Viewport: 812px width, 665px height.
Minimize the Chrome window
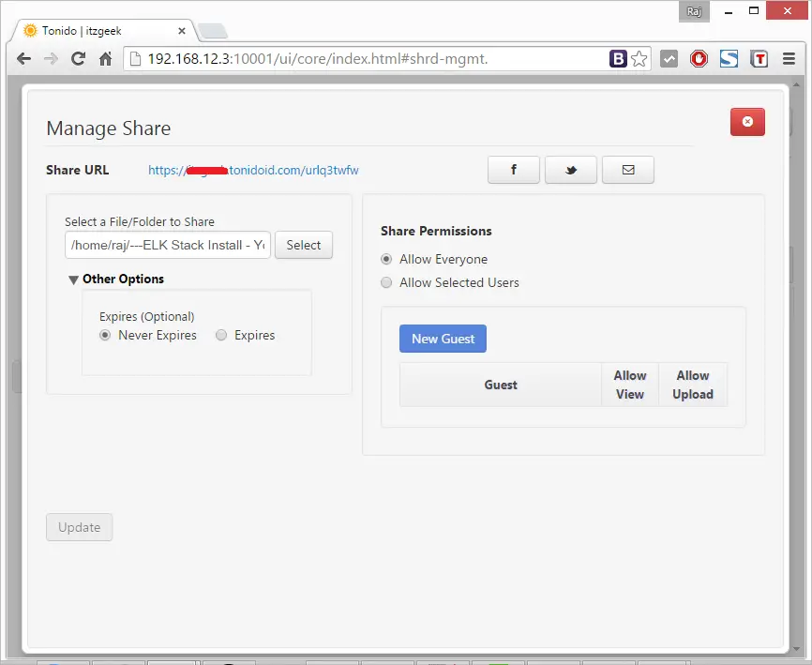pyautogui.click(x=729, y=11)
